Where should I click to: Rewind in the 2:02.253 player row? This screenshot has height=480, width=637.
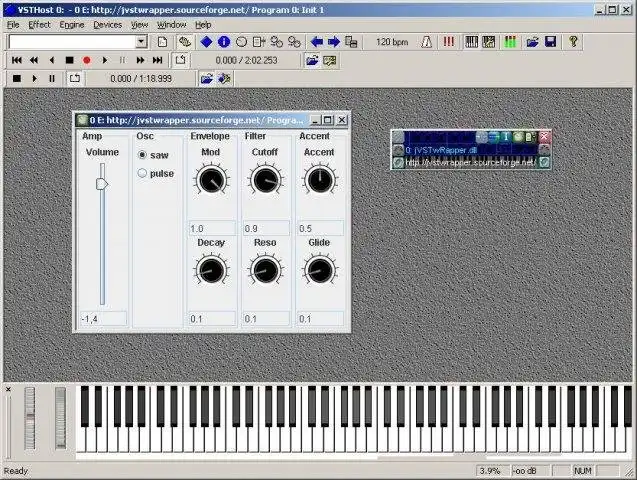pos(34,60)
